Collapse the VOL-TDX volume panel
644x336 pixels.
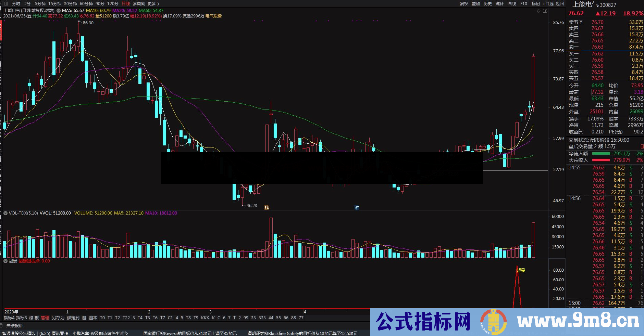coord(5,213)
